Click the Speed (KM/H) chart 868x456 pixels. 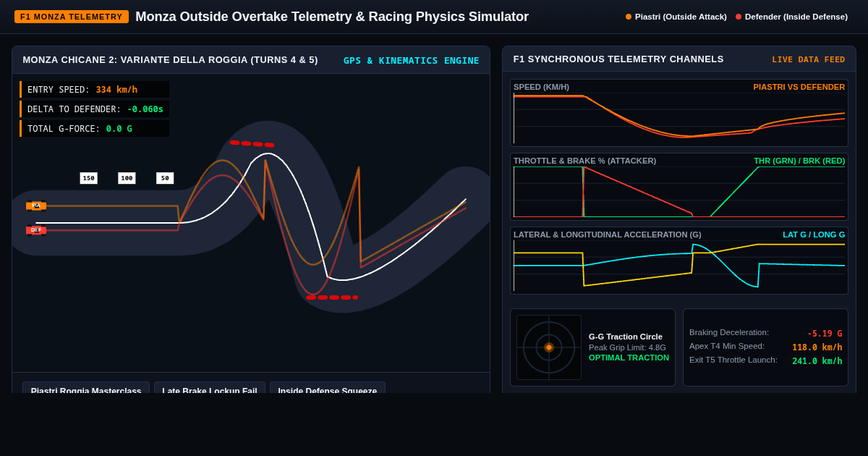click(x=679, y=113)
